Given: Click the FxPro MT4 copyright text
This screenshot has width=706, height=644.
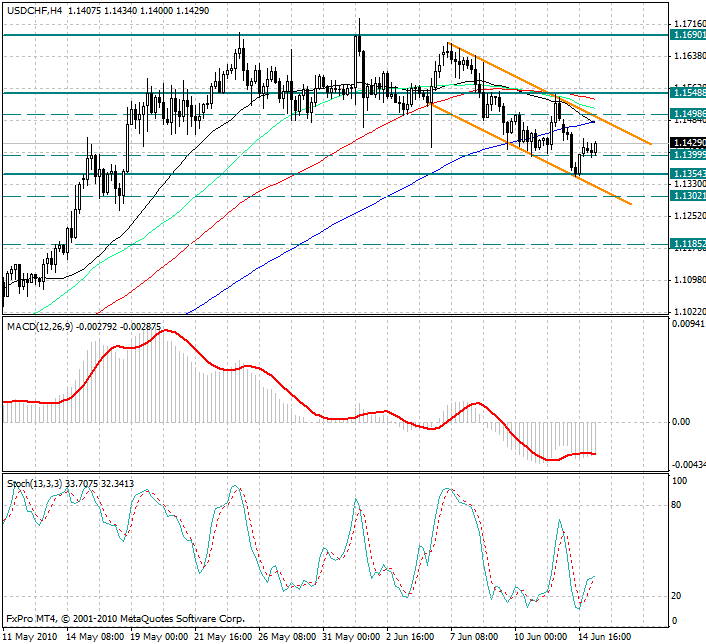Looking at the screenshot, I should tap(126, 619).
